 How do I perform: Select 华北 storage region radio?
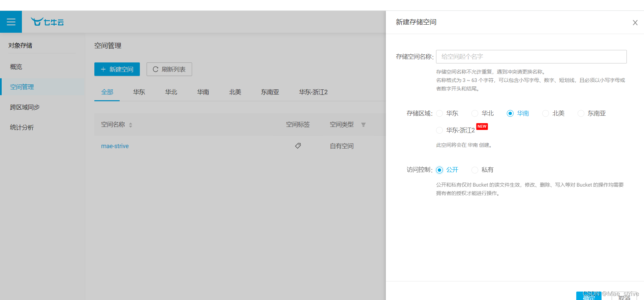tap(475, 113)
